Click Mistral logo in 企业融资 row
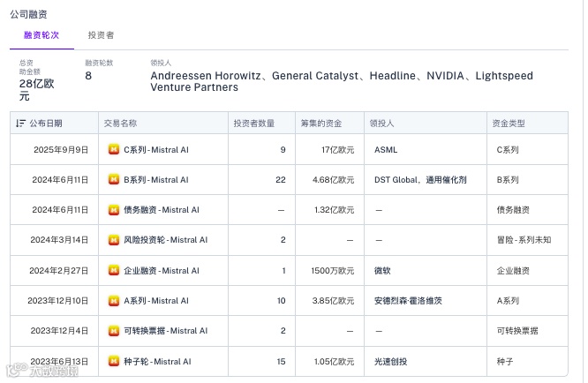 [114, 270]
